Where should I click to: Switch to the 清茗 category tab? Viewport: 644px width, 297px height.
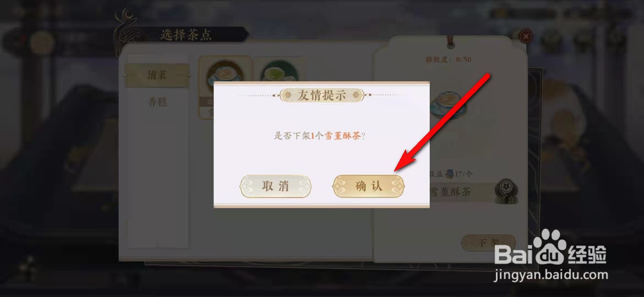tap(157, 75)
